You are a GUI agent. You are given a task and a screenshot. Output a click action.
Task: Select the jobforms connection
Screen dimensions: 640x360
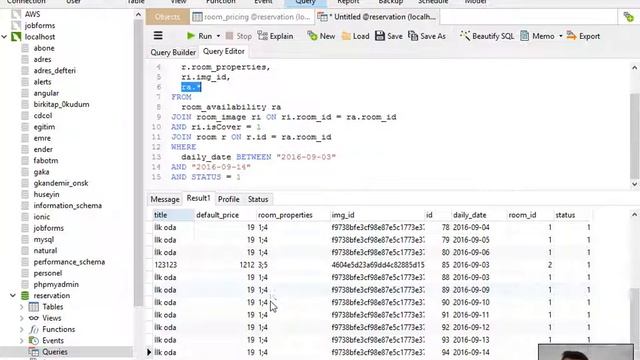pos(40,25)
